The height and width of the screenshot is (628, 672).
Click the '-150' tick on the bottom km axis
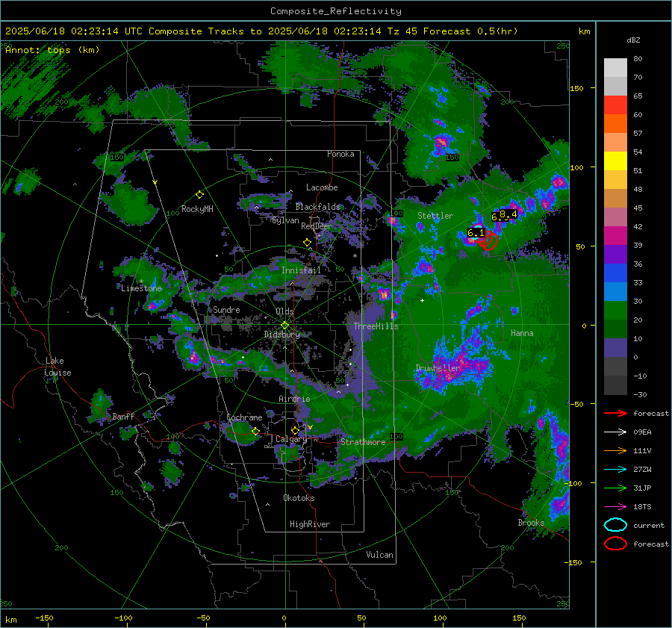pyautogui.click(x=44, y=618)
